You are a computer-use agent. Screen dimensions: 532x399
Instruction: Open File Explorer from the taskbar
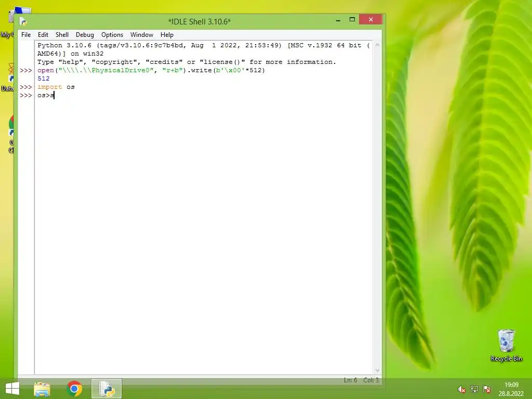(x=42, y=389)
